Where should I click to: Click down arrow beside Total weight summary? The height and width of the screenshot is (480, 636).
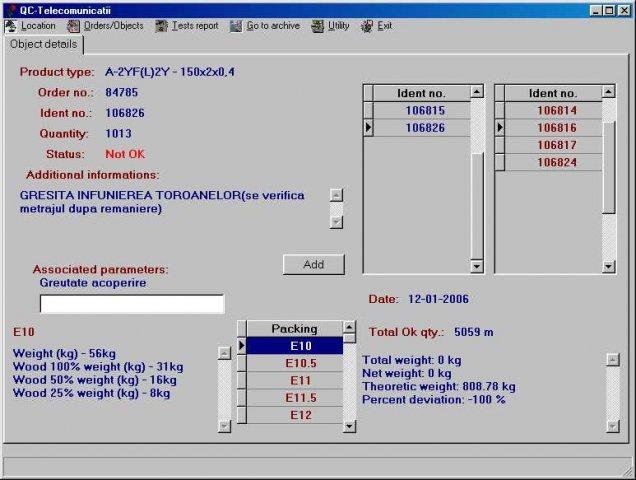[x=613, y=426]
